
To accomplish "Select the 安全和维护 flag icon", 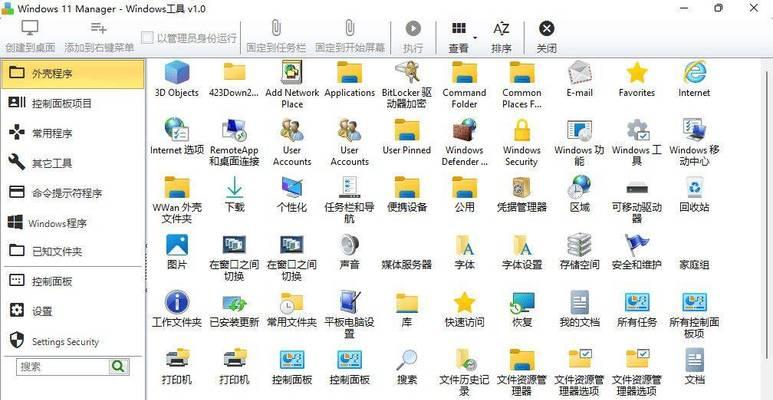I will tap(637, 245).
